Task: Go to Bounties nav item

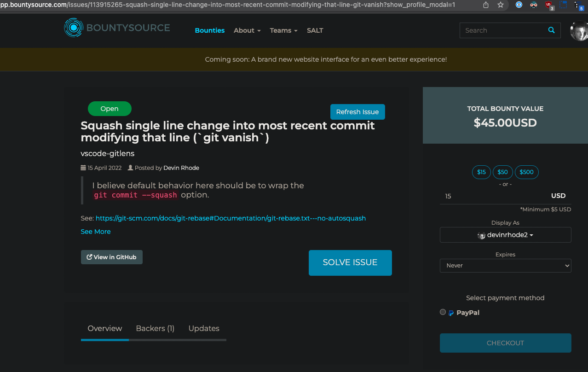Action: tap(210, 30)
